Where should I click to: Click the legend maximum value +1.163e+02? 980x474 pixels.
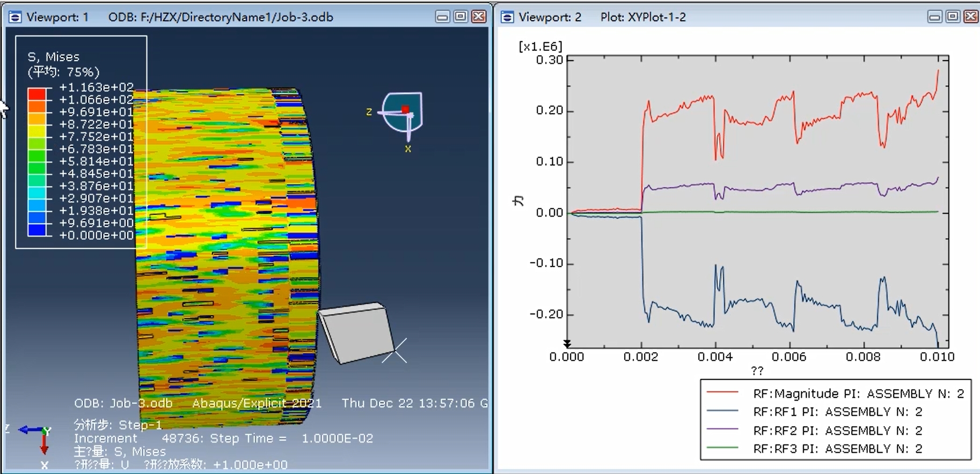coord(96,87)
